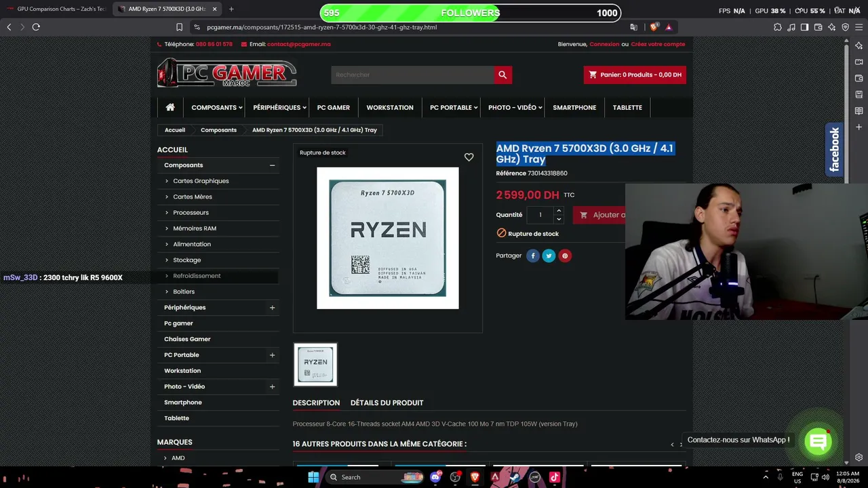Open the WhatsApp chat bubble icon
868x488 pixels.
(818, 442)
